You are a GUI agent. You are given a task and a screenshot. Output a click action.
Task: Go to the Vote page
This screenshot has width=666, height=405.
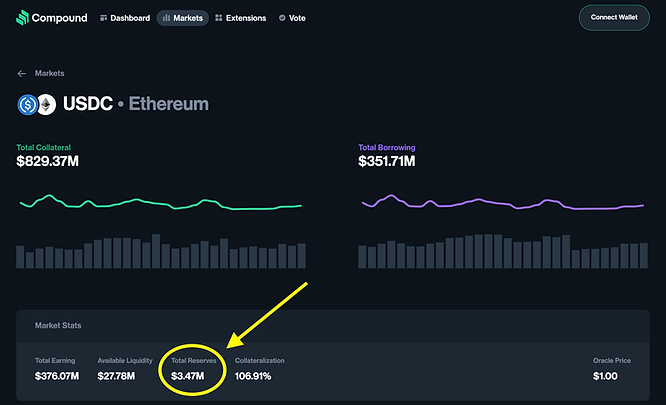click(x=292, y=18)
